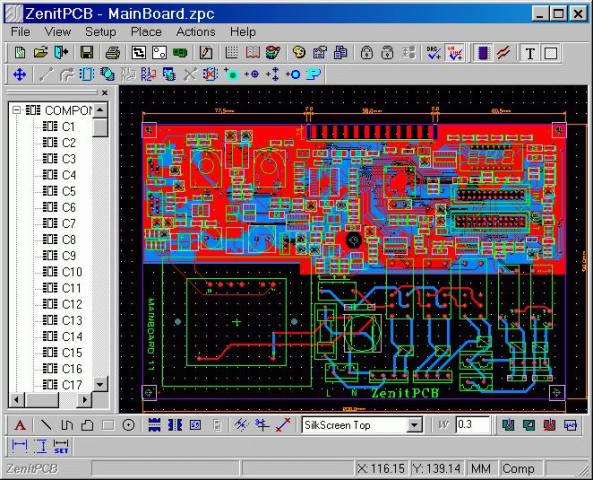Image resolution: width=593 pixels, height=480 pixels.
Task: Click the overlapping shapes copper pour icon
Action: tap(107, 74)
